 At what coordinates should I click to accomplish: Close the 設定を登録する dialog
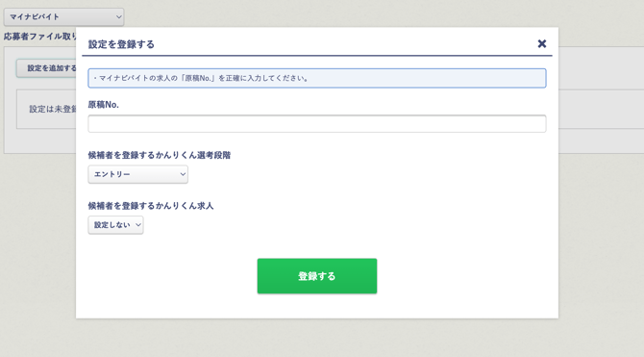click(x=542, y=43)
